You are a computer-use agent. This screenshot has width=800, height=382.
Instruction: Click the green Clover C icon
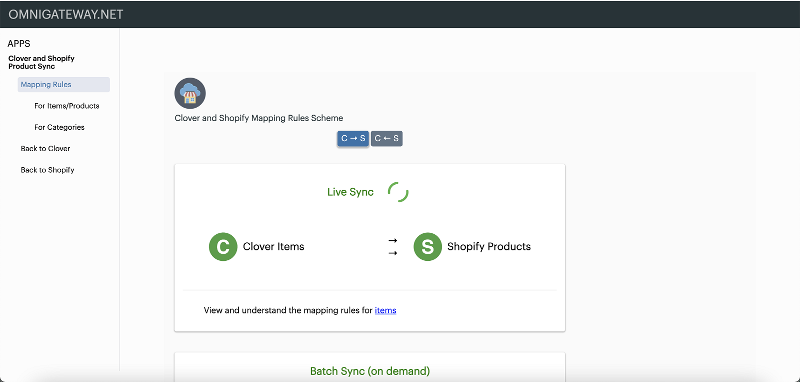223,247
